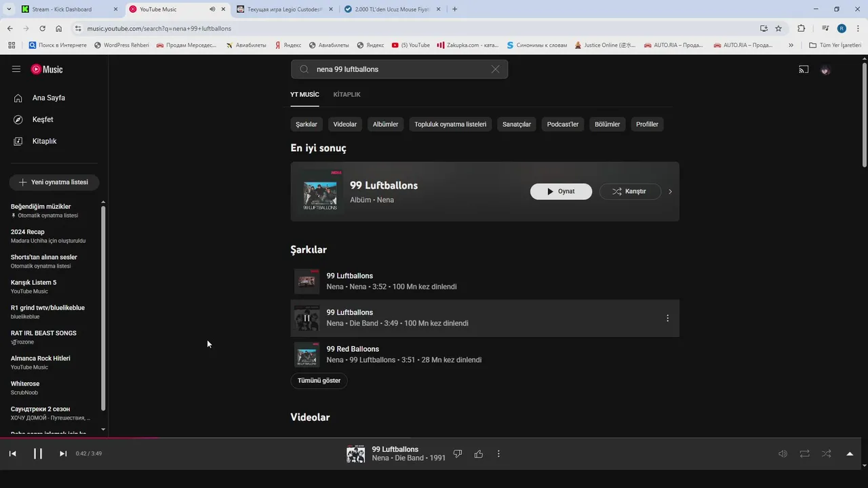Open RAT IRL BEAST SONGS playlist
Image resolution: width=868 pixels, height=488 pixels.
click(43, 333)
